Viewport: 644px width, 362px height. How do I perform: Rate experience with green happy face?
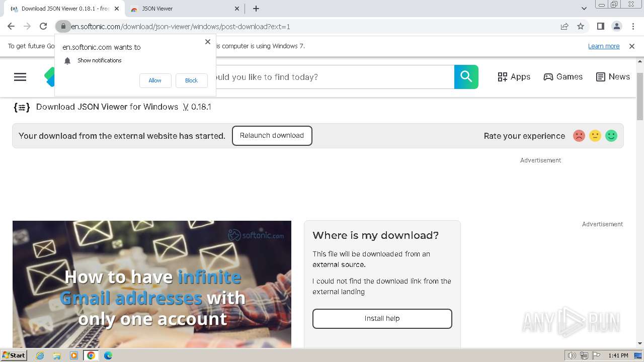pos(611,136)
